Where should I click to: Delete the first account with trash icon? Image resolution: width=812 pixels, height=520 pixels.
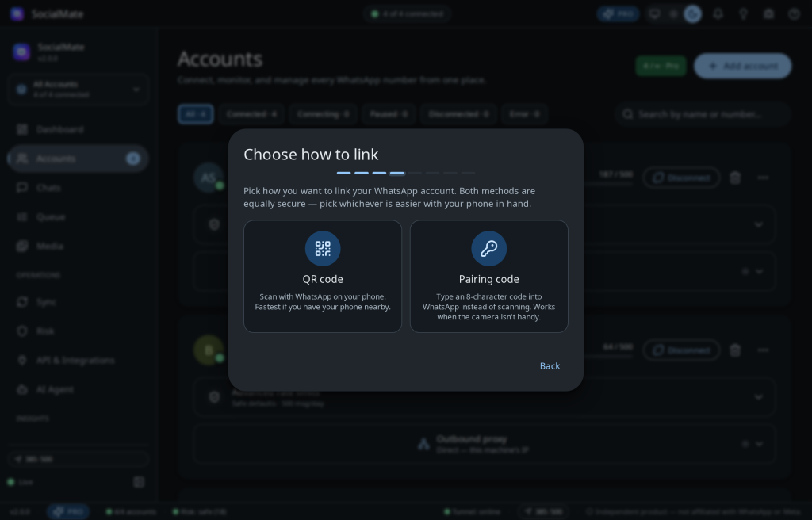(x=735, y=178)
